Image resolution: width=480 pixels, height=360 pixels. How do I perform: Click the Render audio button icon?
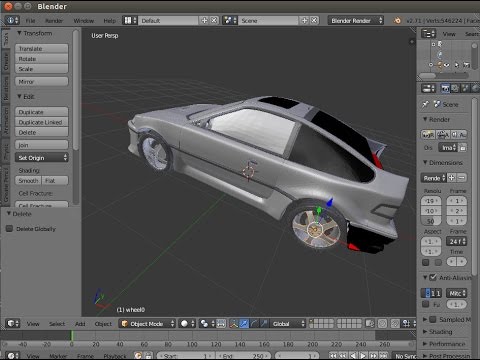coord(459,134)
